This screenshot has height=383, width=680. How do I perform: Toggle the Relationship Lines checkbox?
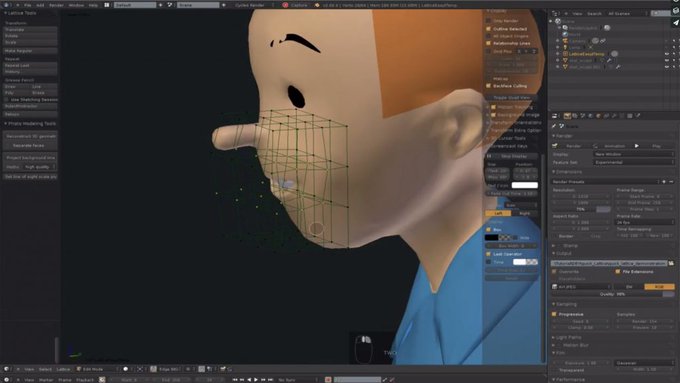pos(488,43)
